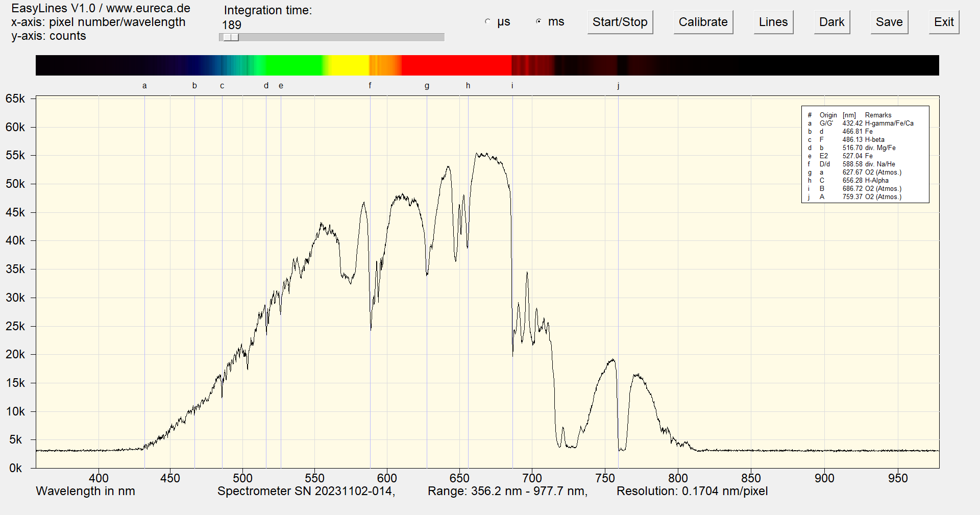Click line marker label 'a' above chart
The width and height of the screenshot is (980, 515).
pyautogui.click(x=144, y=86)
